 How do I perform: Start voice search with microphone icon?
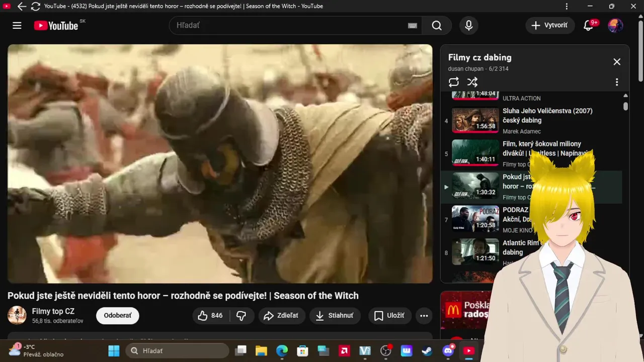click(469, 25)
